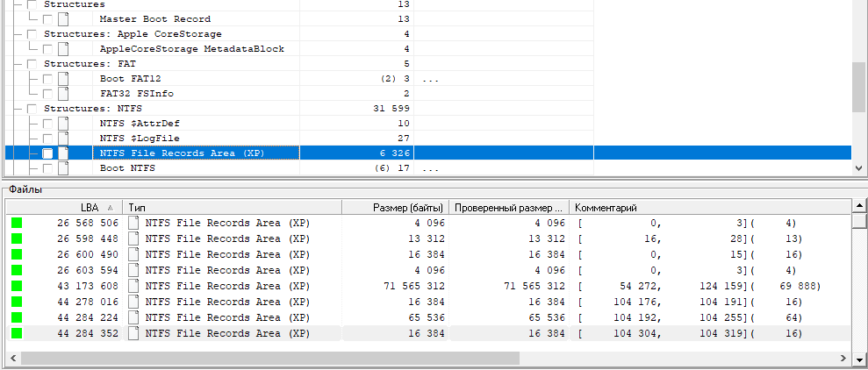The width and height of the screenshot is (868, 370).
Task: Select the file row with LBA 43 173 608
Action: click(428, 287)
